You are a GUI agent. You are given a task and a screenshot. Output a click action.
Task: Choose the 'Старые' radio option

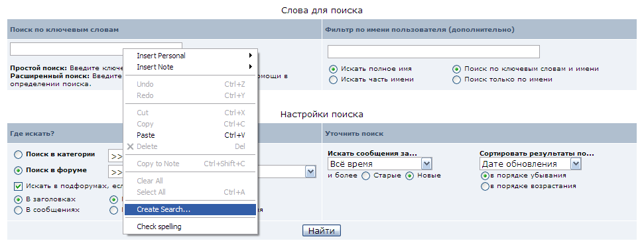(366, 175)
